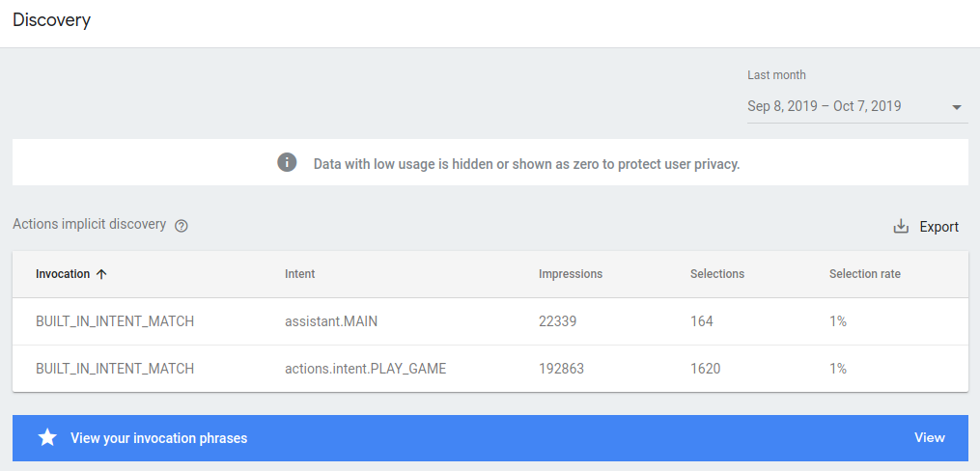
Task: Click the View link in the blue banner
Action: (x=929, y=438)
